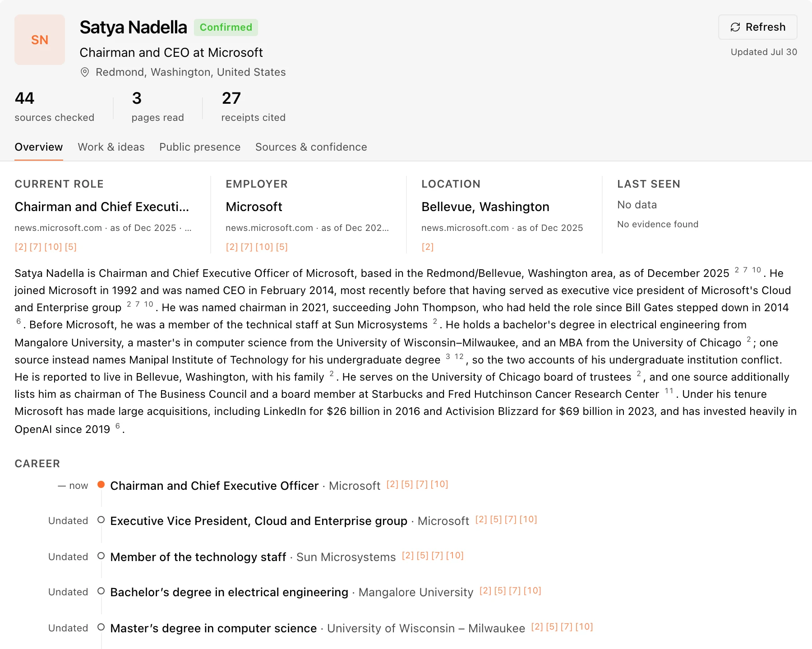Switch to the Public presence tab
The width and height of the screenshot is (812, 649).
click(200, 147)
